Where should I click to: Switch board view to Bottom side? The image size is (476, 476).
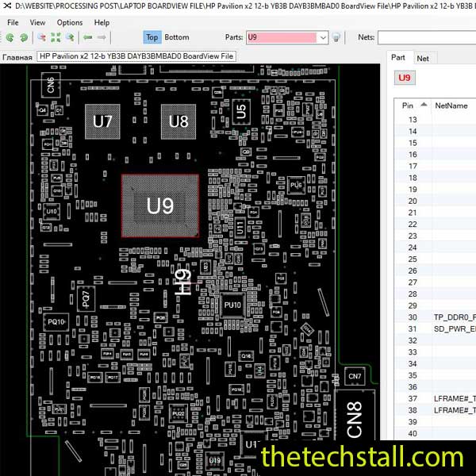tap(177, 37)
